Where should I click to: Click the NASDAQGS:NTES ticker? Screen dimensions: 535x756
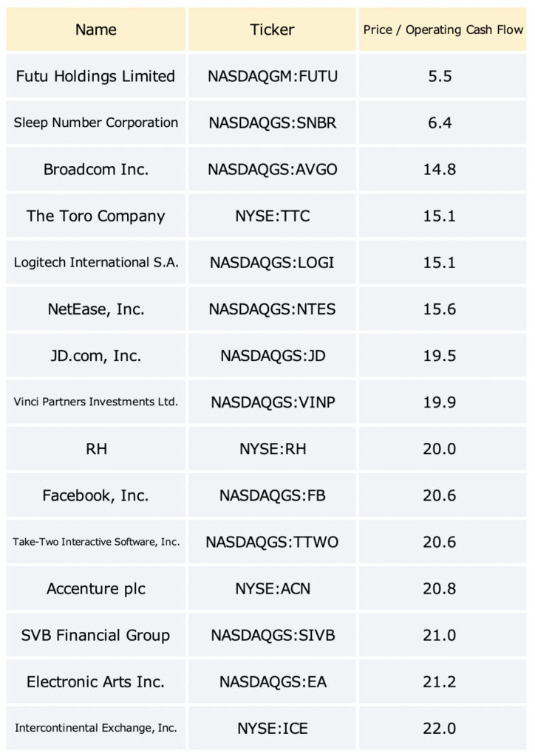pos(272,309)
